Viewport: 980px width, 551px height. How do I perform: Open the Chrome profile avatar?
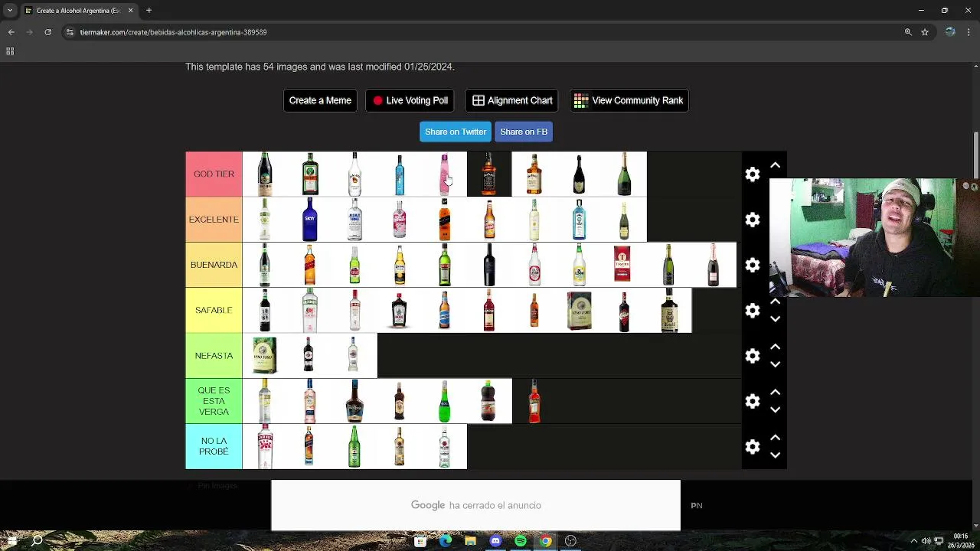[x=950, y=32]
